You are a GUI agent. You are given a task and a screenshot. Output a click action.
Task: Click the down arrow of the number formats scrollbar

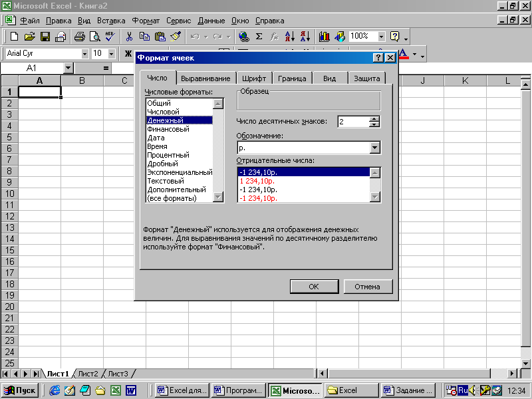pyautogui.click(x=218, y=197)
